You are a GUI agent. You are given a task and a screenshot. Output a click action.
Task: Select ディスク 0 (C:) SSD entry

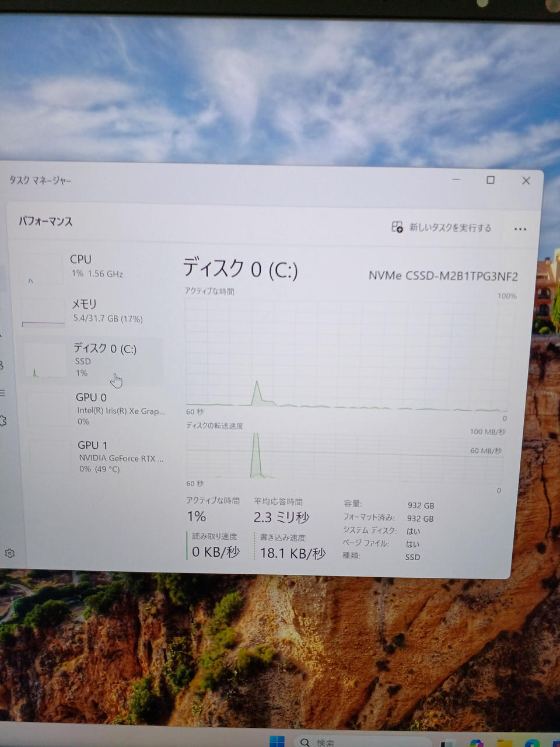[105, 359]
